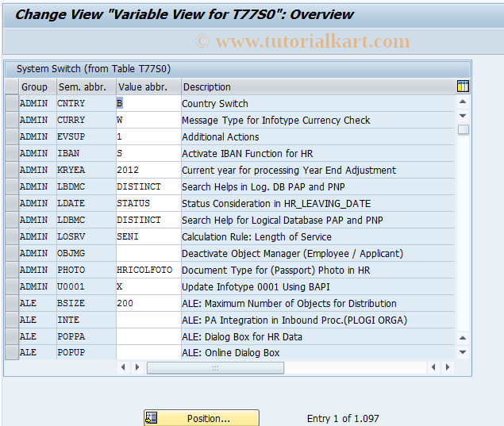
Task: Click the Position button
Action: coord(202,418)
